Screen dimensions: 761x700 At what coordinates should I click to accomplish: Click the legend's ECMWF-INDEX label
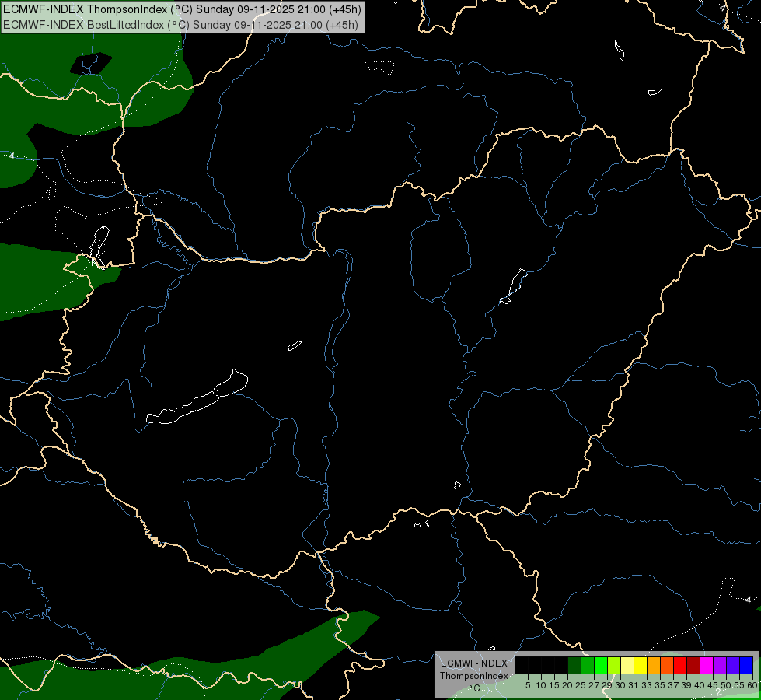point(474,663)
